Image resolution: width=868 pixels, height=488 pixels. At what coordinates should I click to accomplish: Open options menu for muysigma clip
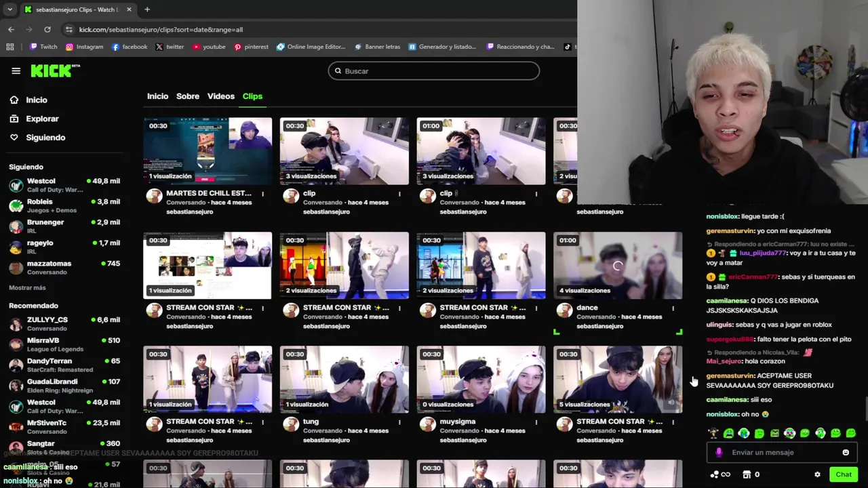536,422
